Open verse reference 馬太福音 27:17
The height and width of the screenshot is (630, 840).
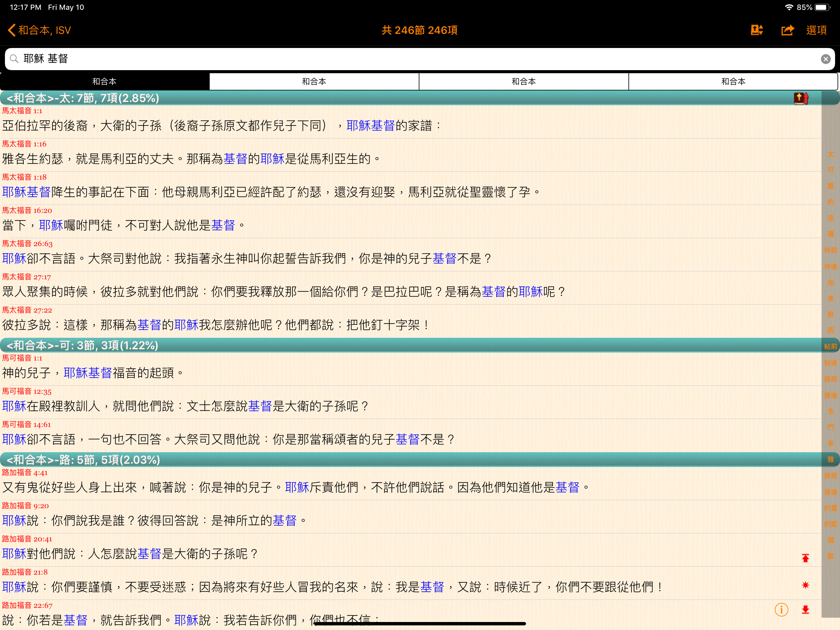(x=26, y=277)
